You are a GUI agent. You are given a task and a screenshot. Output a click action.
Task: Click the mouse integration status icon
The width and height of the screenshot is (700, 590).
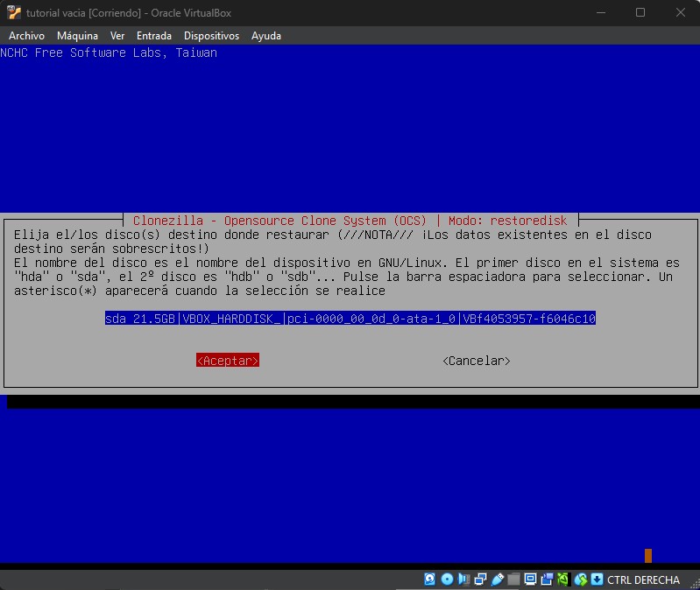tap(581, 579)
